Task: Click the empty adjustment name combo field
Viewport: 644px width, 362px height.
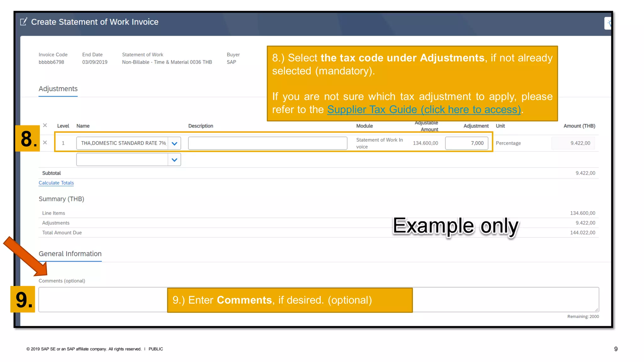Action: coord(122,160)
